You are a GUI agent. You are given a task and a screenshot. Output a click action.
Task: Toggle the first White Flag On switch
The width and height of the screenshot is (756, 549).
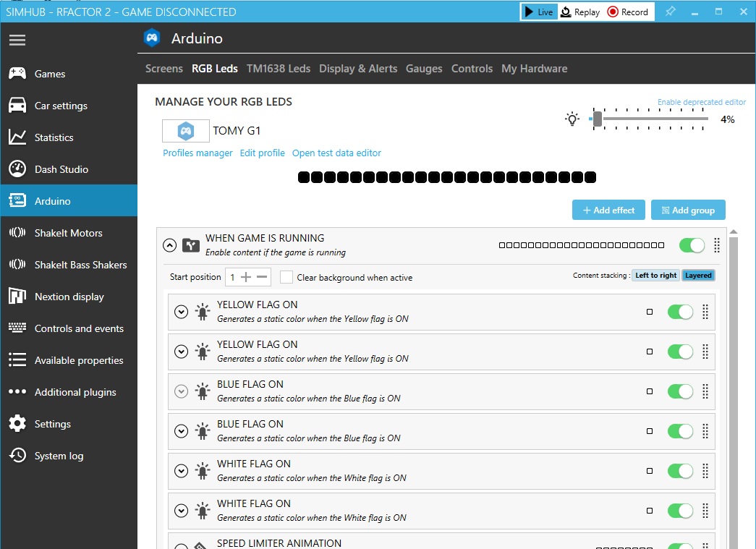point(680,471)
